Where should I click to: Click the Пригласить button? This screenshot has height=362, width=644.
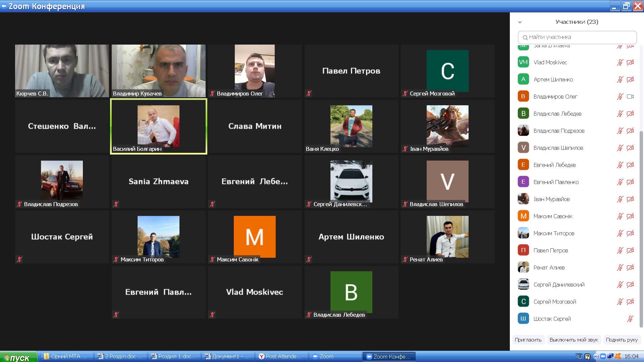(x=528, y=340)
